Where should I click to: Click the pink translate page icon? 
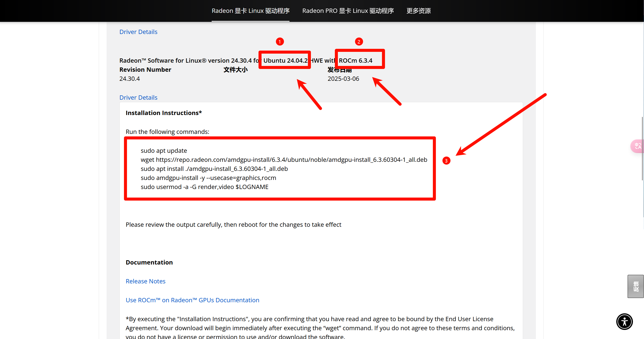click(x=638, y=146)
